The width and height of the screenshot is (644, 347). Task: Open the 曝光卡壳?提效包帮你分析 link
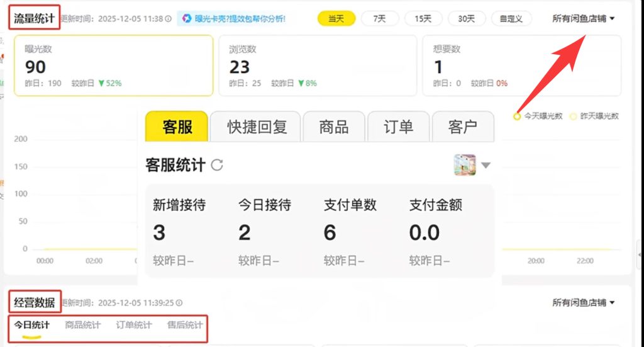pyautogui.click(x=240, y=18)
